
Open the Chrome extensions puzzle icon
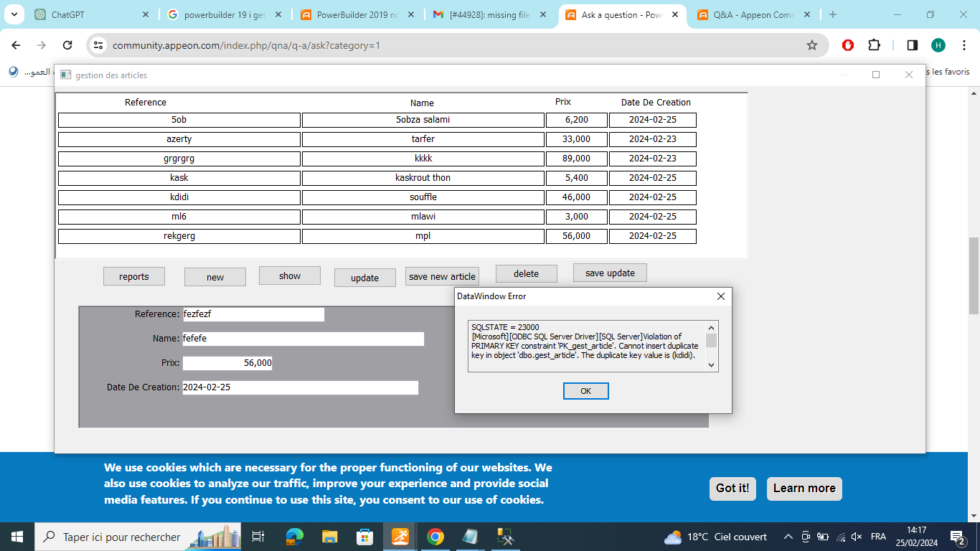[874, 45]
